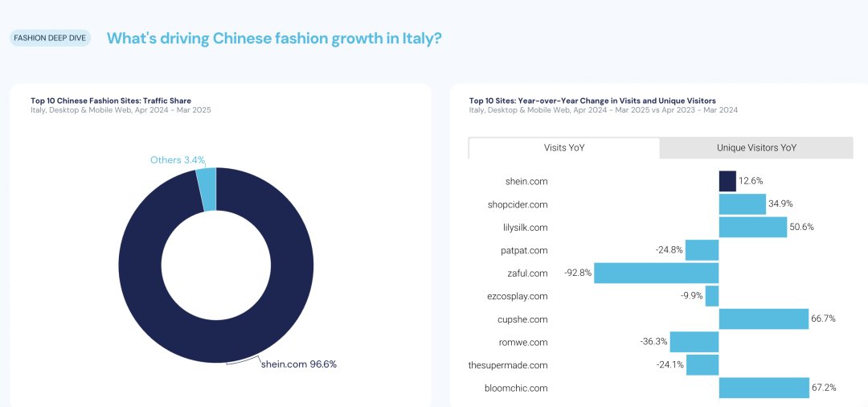Select the Visits YoY tab
This screenshot has height=407, width=868.
(564, 148)
